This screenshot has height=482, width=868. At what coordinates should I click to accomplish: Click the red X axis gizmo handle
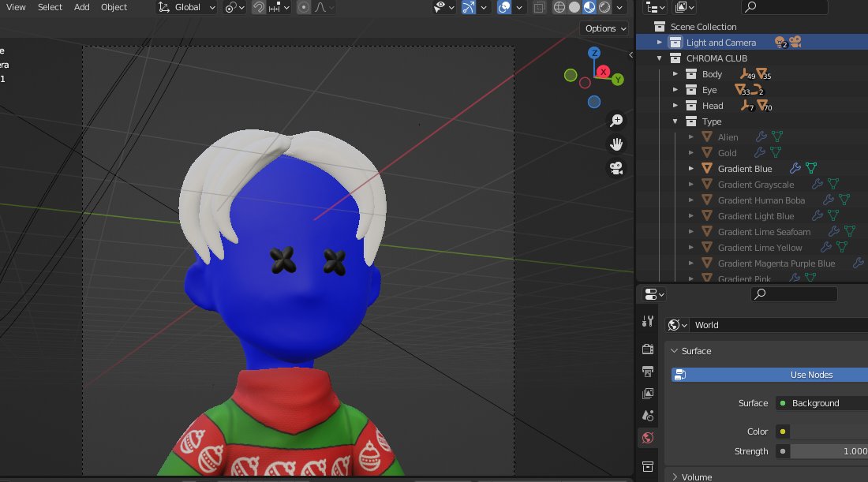(603, 71)
